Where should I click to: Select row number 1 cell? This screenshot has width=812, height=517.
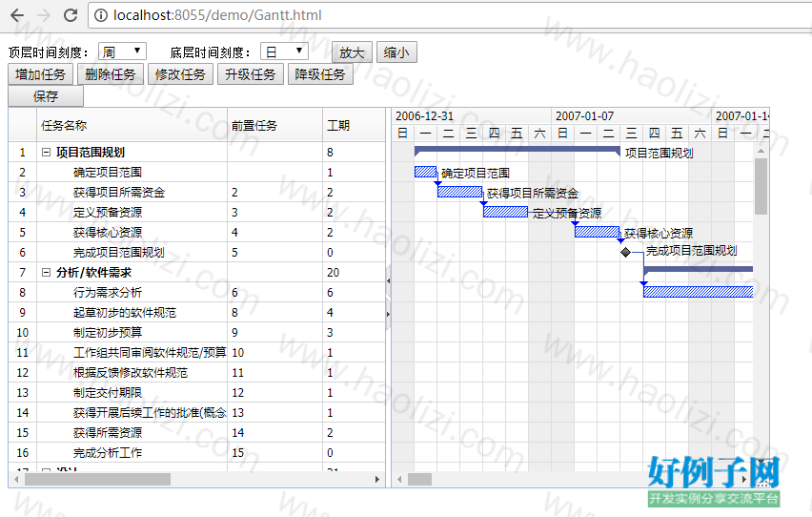pos(22,153)
